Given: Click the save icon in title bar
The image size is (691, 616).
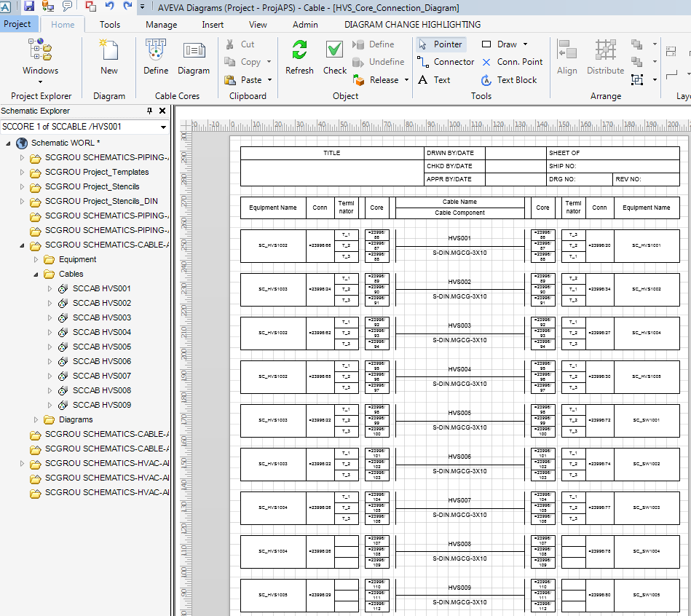Looking at the screenshot, I should coord(29,7).
